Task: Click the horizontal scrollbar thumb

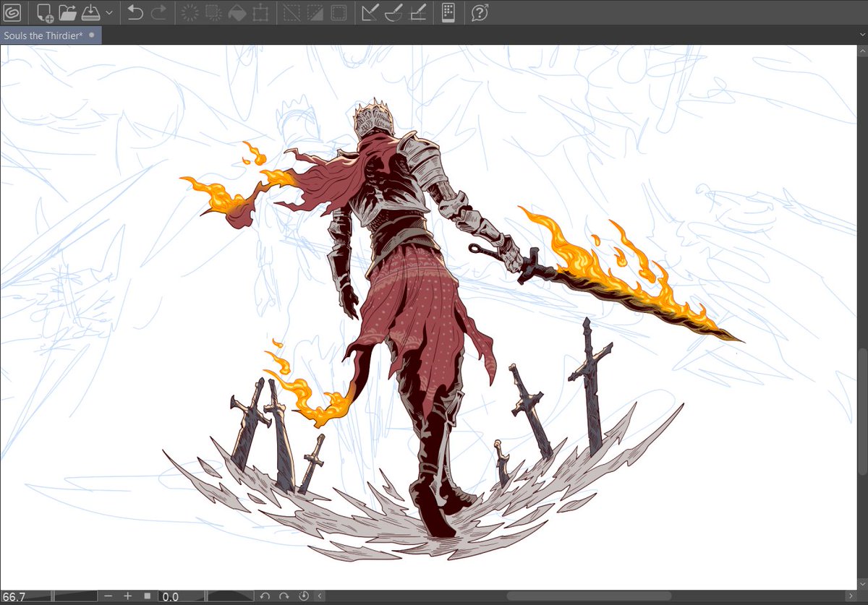Action: click(x=589, y=596)
